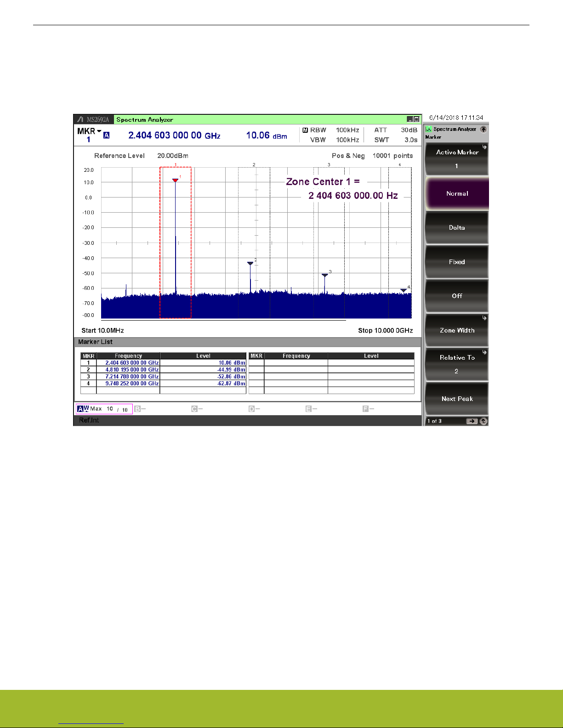563x728 pixels.
Task: Open the Relative To 2 softkey
Action: [457, 364]
